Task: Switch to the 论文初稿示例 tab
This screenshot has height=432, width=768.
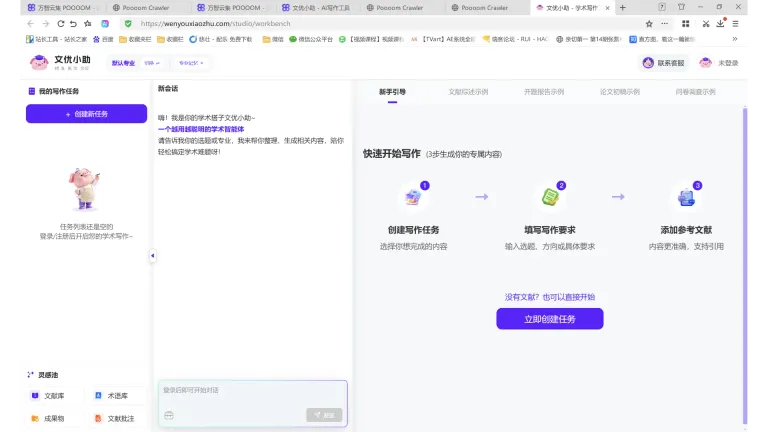Action: [x=620, y=92]
